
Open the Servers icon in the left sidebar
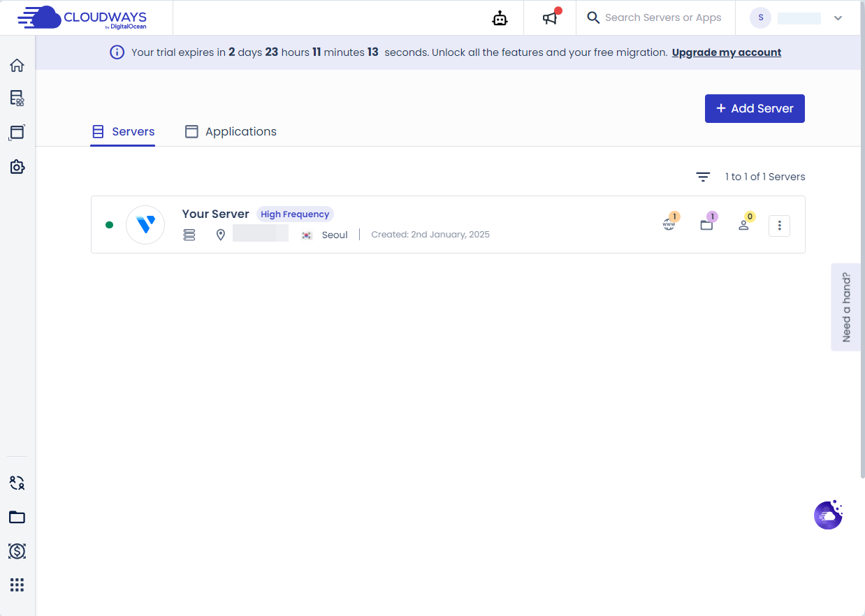coord(17,98)
